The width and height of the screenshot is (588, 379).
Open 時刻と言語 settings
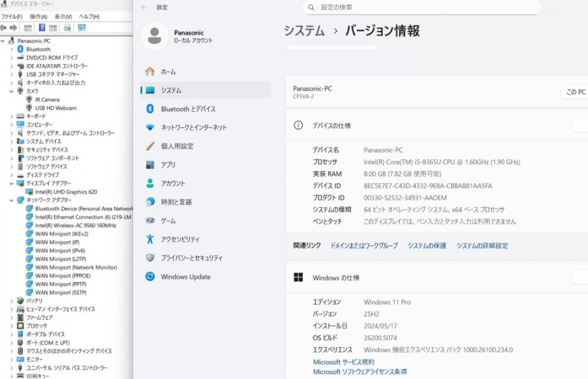pyautogui.click(x=205, y=202)
